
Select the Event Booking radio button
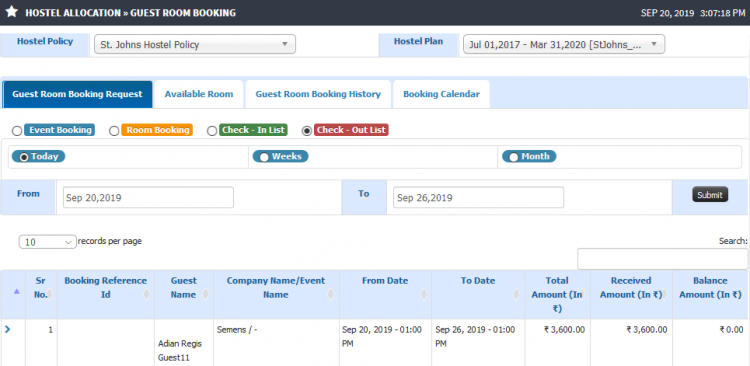(x=17, y=131)
